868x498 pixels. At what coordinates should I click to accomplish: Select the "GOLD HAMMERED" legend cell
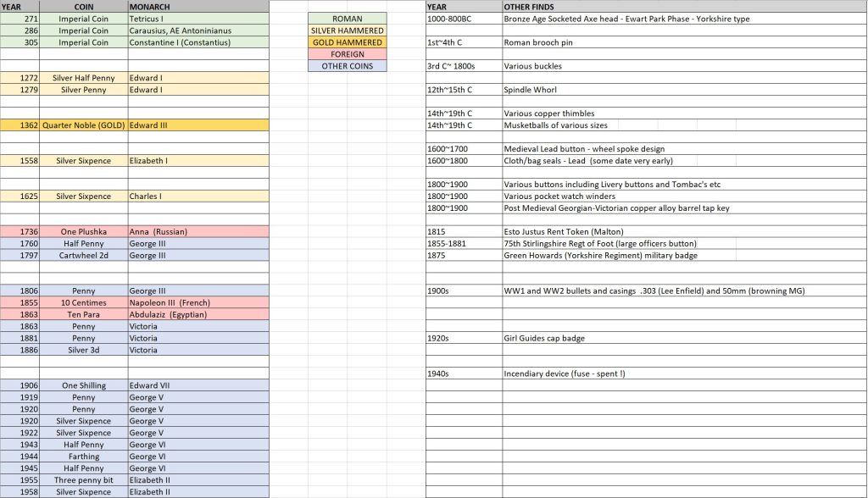tap(347, 42)
